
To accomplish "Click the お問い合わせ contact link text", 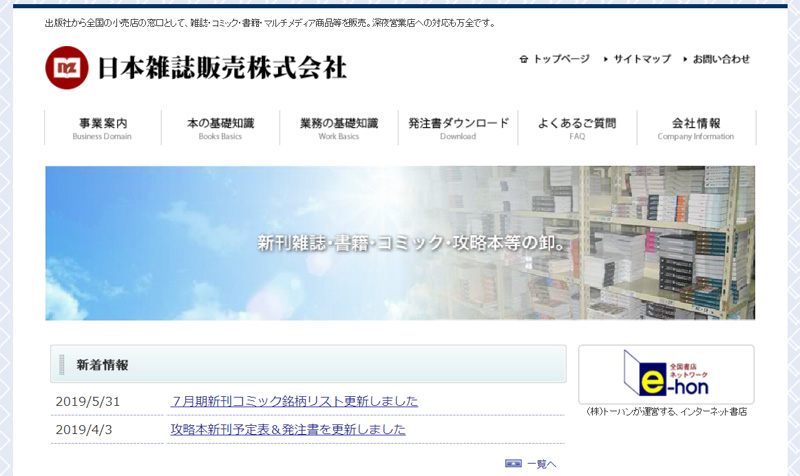I will coord(721,59).
